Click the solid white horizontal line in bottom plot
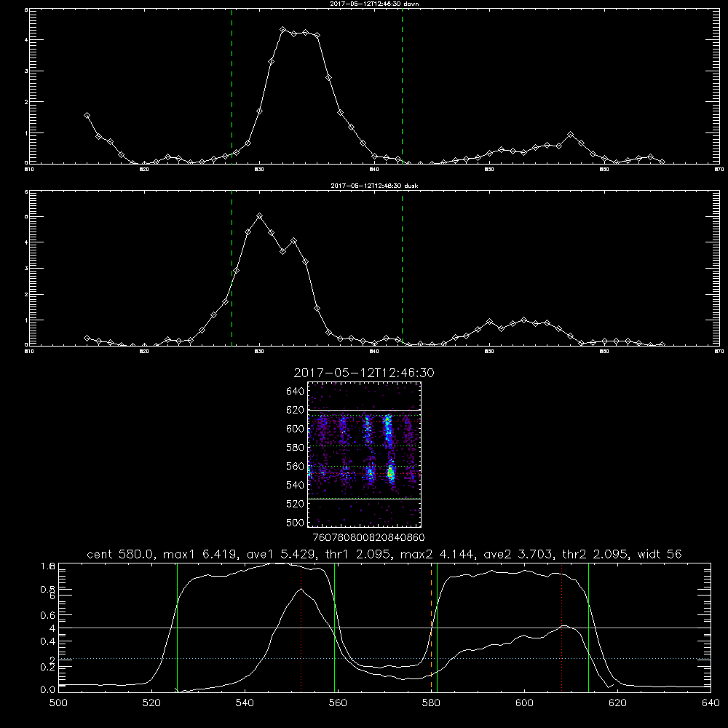 (x=384, y=628)
